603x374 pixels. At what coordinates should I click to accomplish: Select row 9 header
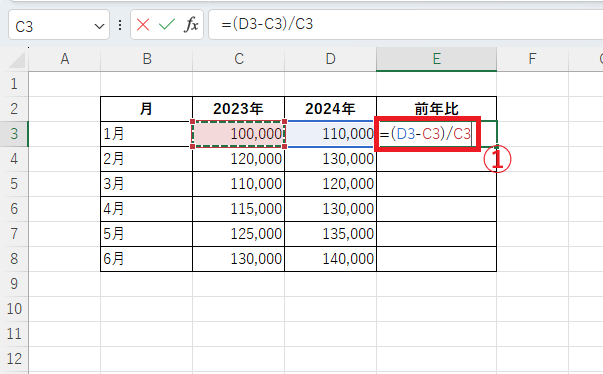[14, 284]
